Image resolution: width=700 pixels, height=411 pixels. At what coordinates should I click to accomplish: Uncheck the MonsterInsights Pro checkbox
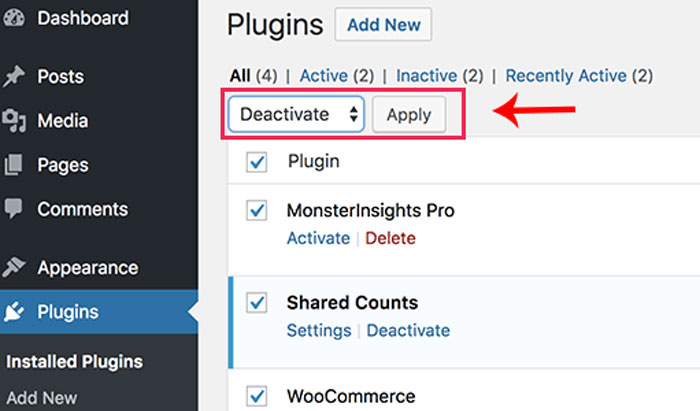tap(257, 211)
